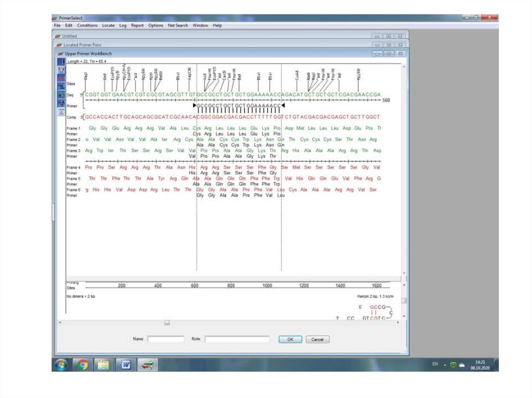Click the pink sequence sidebar tool icon
Image resolution: width=532 pixels, height=398 pixels.
[61, 78]
